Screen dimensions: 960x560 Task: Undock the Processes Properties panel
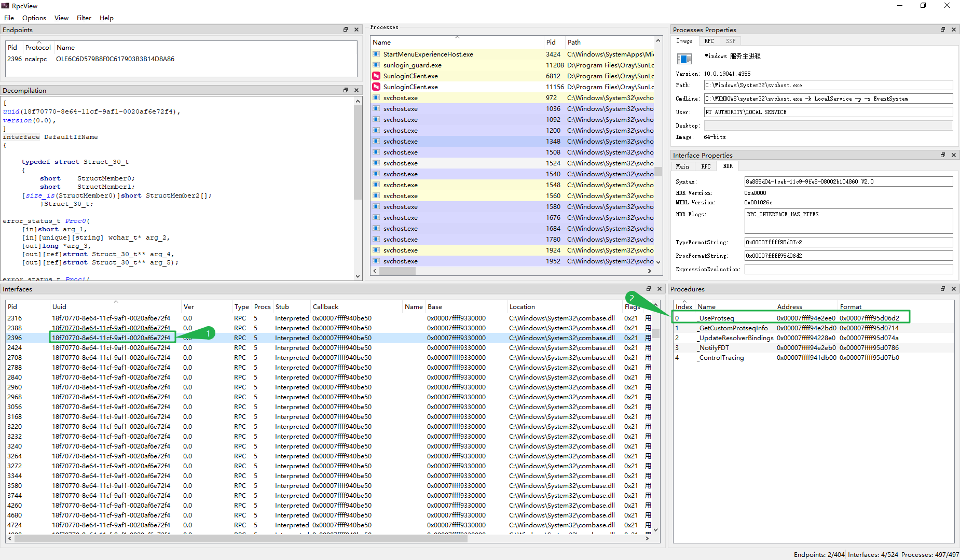tap(943, 30)
